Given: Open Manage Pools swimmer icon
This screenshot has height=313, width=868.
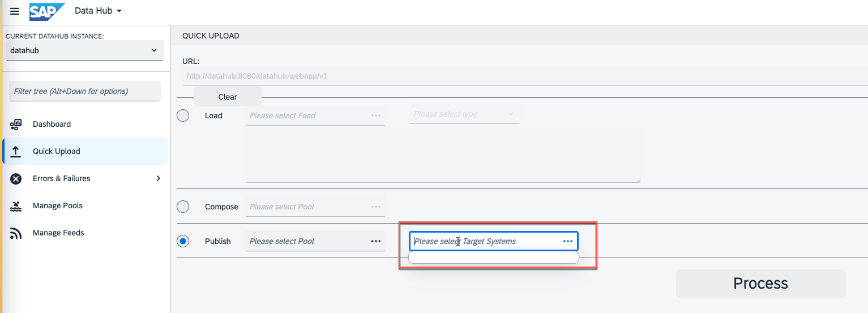Looking at the screenshot, I should click(16, 205).
